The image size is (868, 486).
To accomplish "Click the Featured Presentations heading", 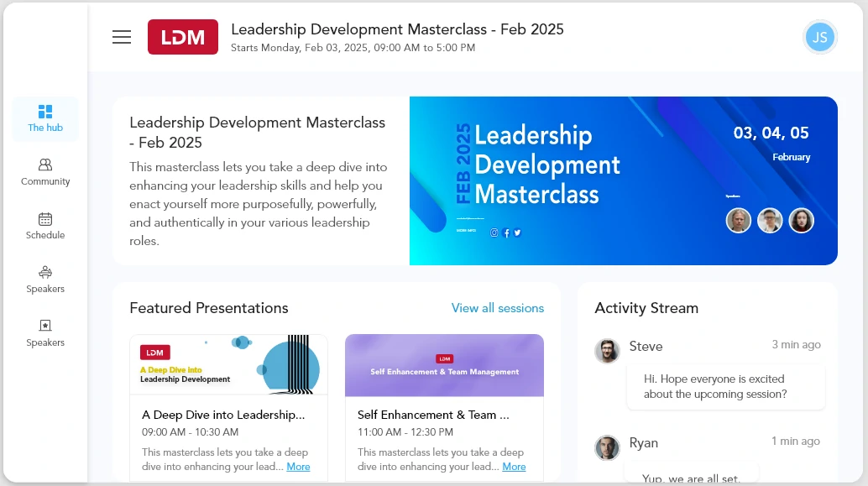I will [x=209, y=308].
